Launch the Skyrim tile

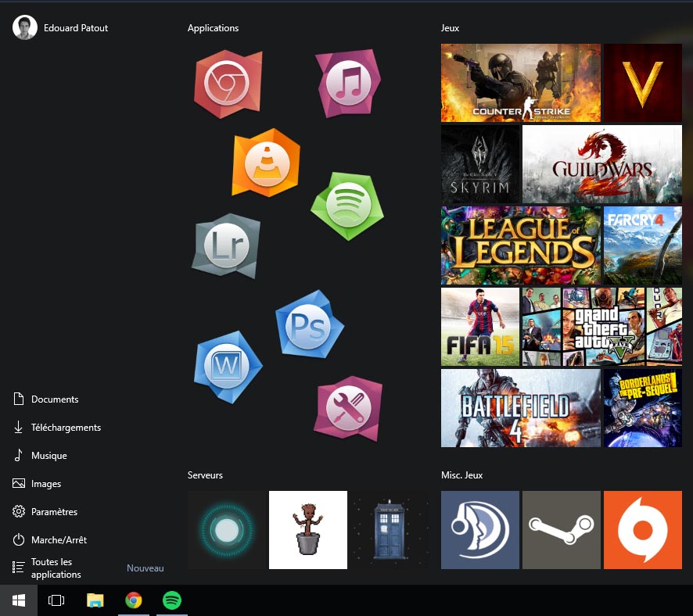pos(480,164)
